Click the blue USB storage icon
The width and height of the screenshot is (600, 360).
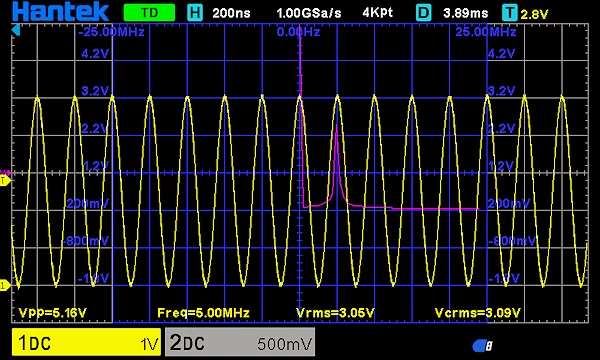[482, 346]
